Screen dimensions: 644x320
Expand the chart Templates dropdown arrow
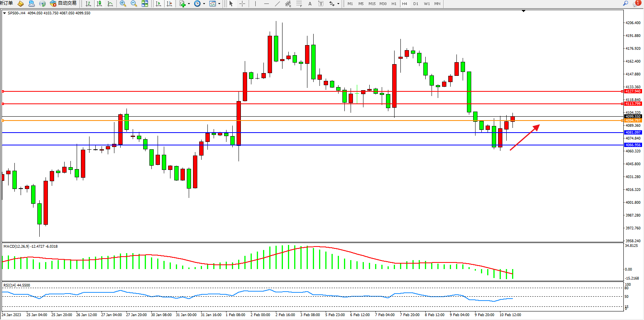[219, 4]
